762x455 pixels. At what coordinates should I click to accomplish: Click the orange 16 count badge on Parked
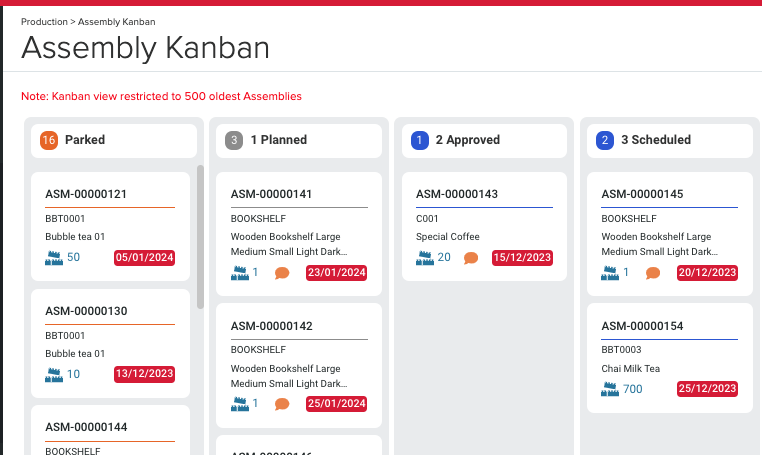click(48, 140)
